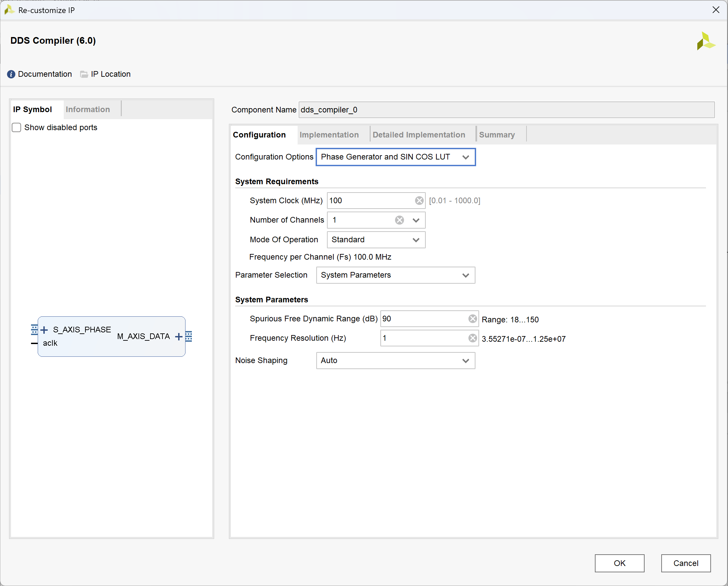Switch to the IP Symbol tab
This screenshot has width=728, height=586.
[x=32, y=109]
